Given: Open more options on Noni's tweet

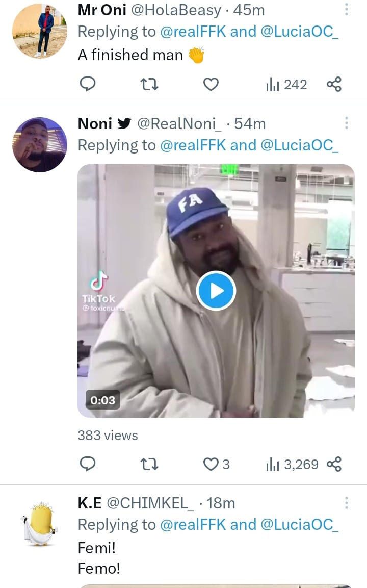Looking at the screenshot, I should (347, 123).
